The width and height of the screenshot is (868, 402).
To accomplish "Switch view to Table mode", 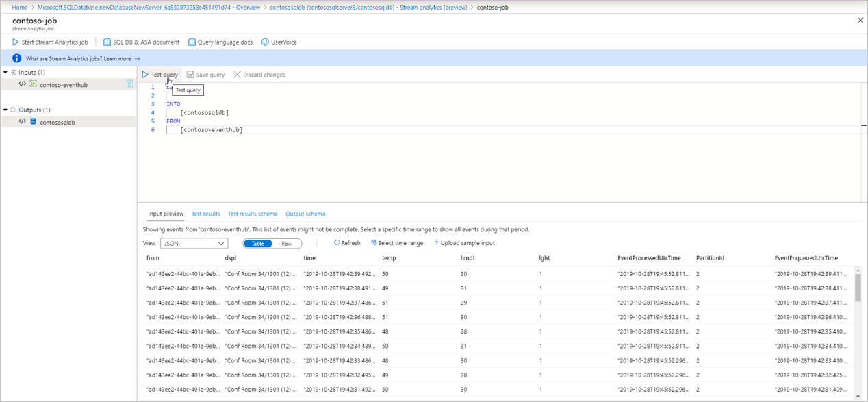I will pos(257,244).
